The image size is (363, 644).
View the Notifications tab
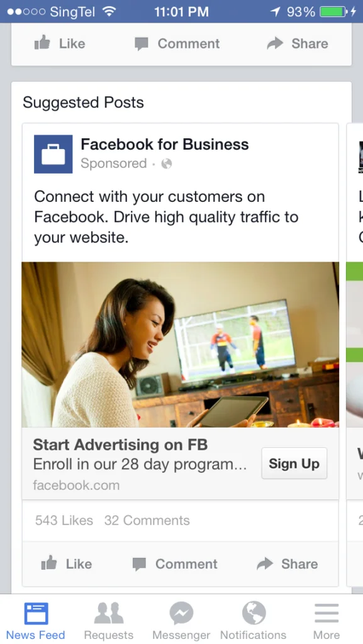tap(254, 621)
